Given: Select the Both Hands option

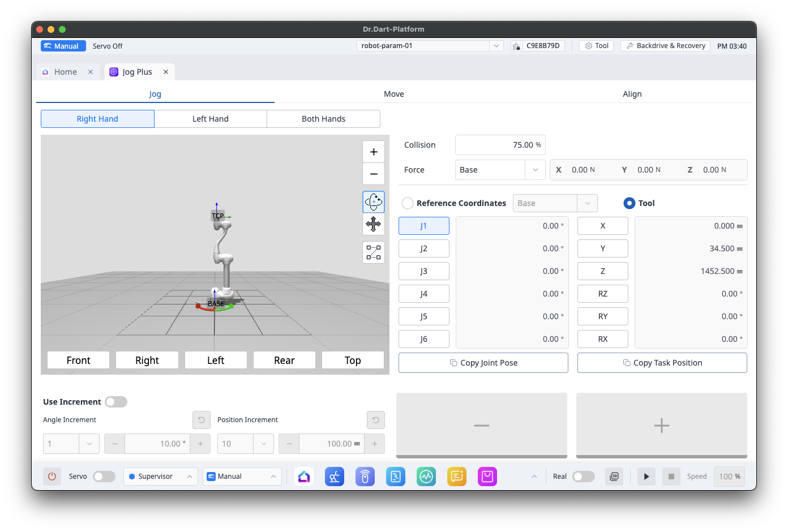Looking at the screenshot, I should 323,119.
